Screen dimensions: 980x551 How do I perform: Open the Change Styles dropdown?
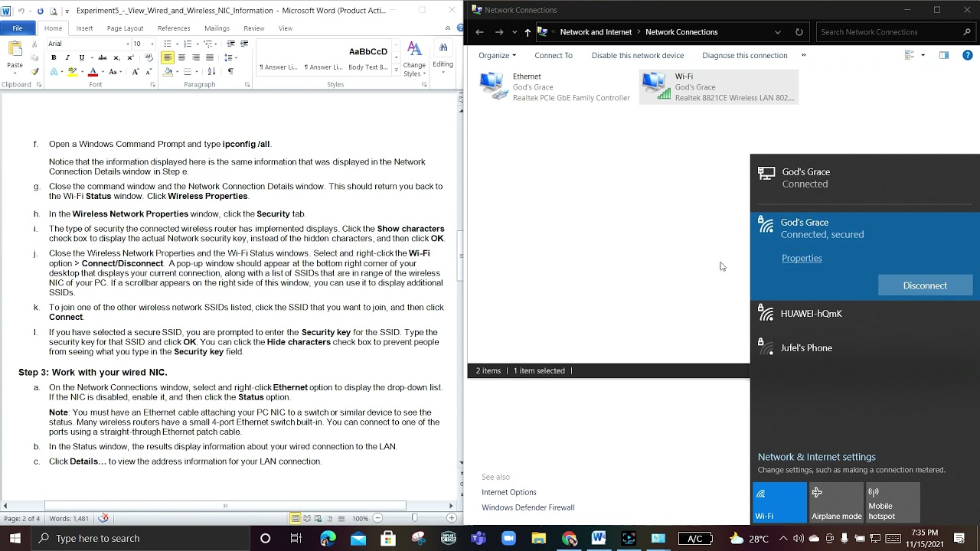point(414,59)
